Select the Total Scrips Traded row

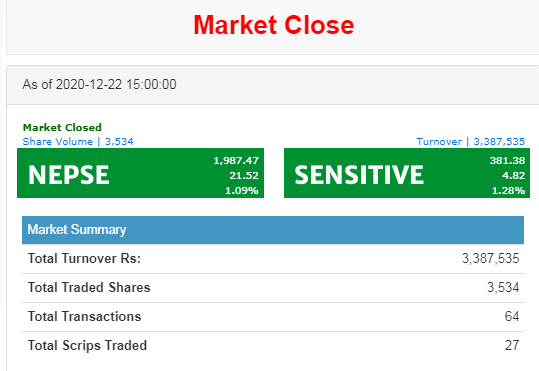click(273, 346)
